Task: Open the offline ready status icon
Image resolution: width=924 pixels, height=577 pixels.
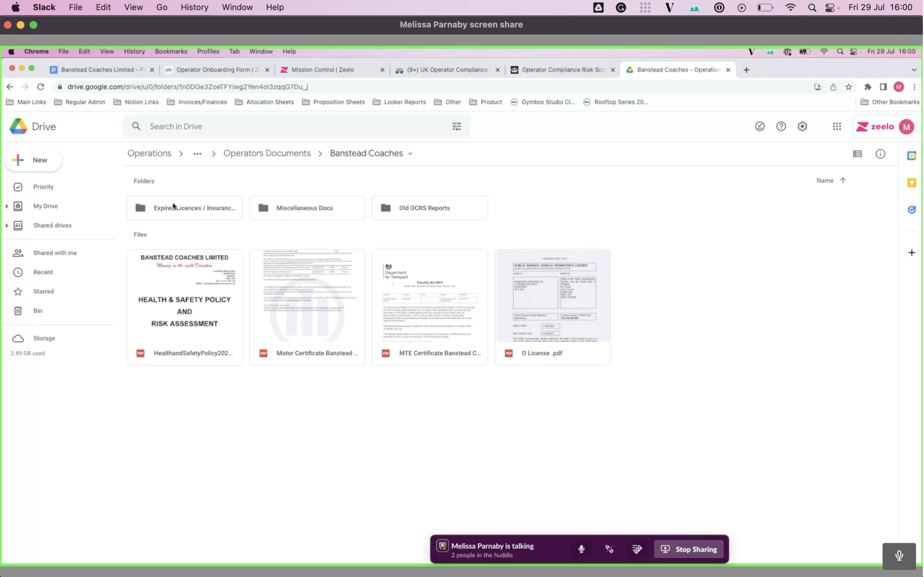Action: pyautogui.click(x=760, y=126)
